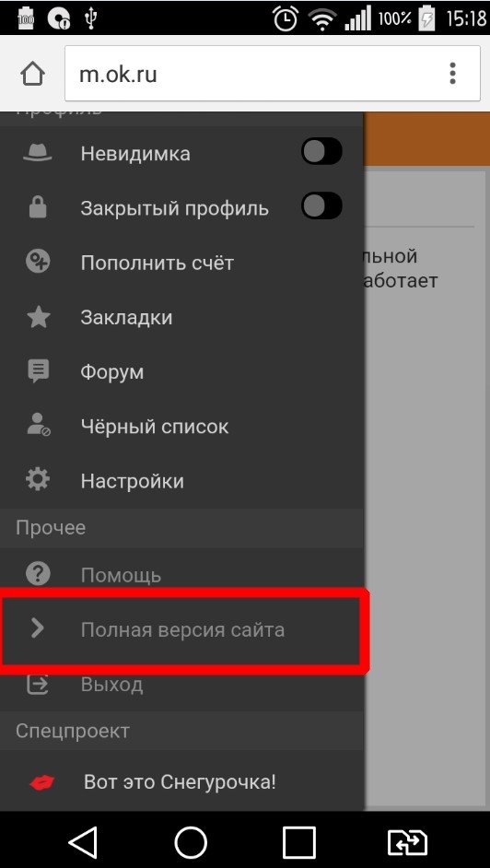Tap the gear icon for Настройки
Image resolution: width=490 pixels, height=868 pixels.
click(38, 480)
